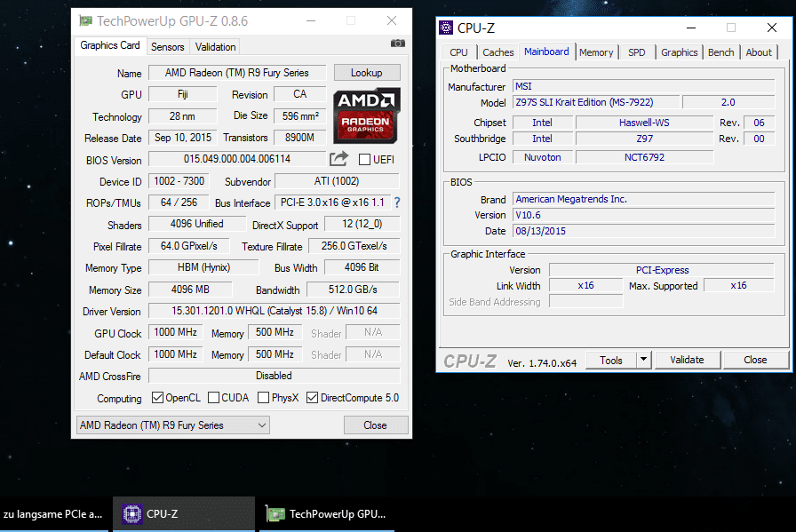796x532 pixels.
Task: Click the Bus Interface question mark help icon
Action: pyautogui.click(x=397, y=202)
